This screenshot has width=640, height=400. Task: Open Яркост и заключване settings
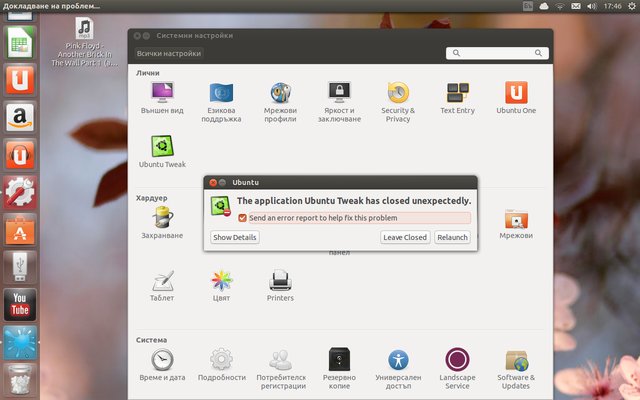(339, 102)
